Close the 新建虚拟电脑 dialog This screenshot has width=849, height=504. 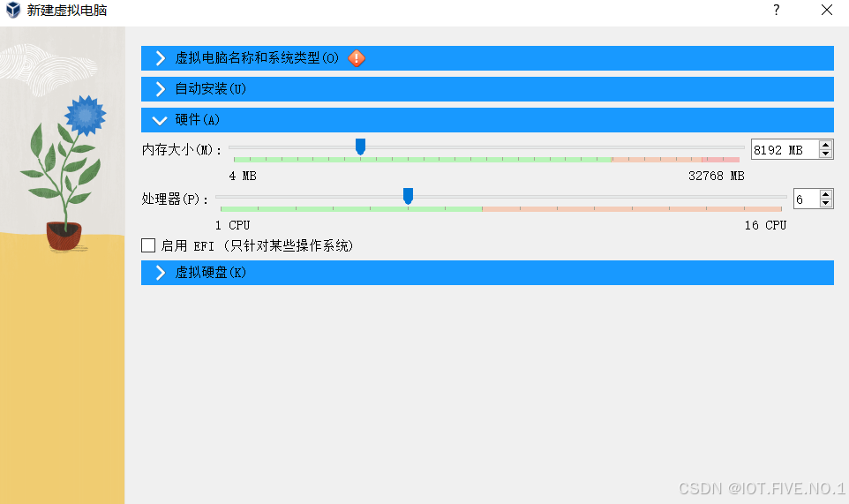point(827,11)
